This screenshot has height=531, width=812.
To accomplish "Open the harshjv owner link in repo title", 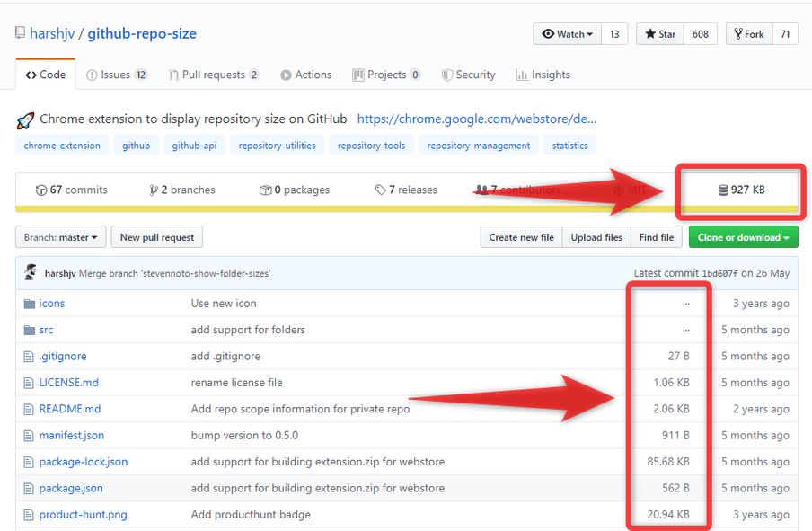I will 52,33.
